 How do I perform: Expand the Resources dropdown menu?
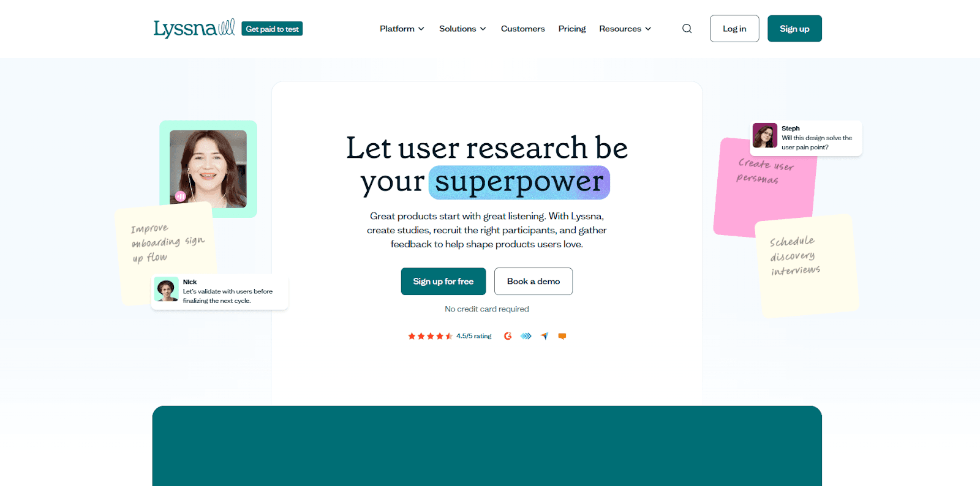click(625, 29)
